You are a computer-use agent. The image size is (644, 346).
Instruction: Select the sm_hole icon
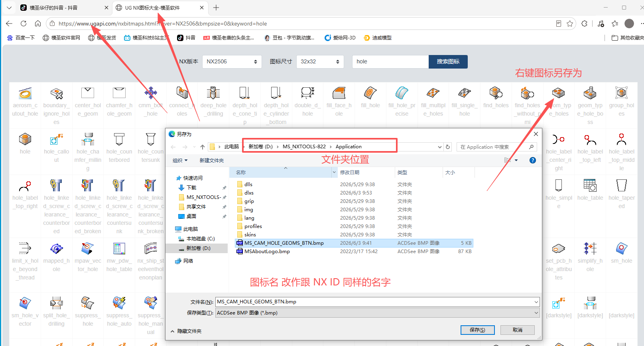[621, 248]
